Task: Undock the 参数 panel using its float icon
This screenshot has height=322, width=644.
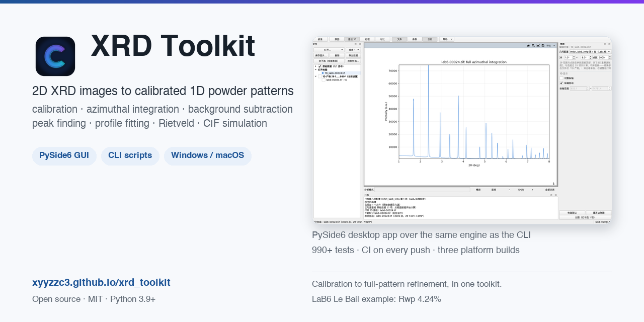Action: pos(605,44)
